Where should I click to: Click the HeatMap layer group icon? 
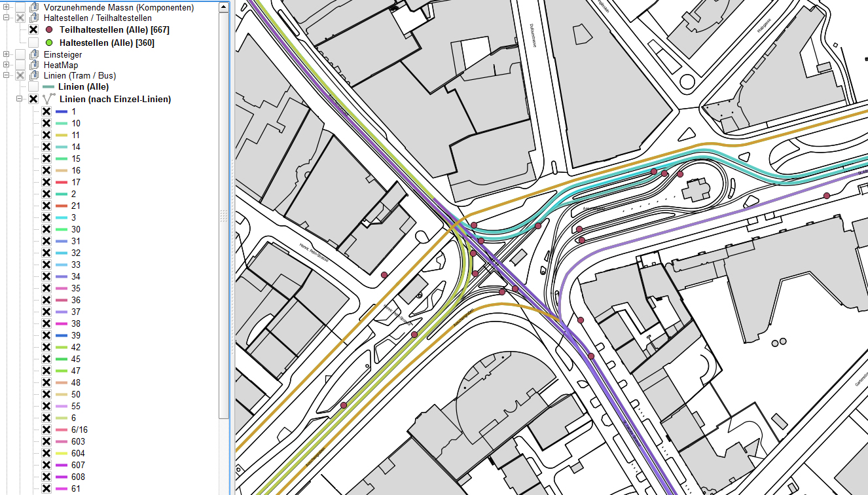click(34, 65)
